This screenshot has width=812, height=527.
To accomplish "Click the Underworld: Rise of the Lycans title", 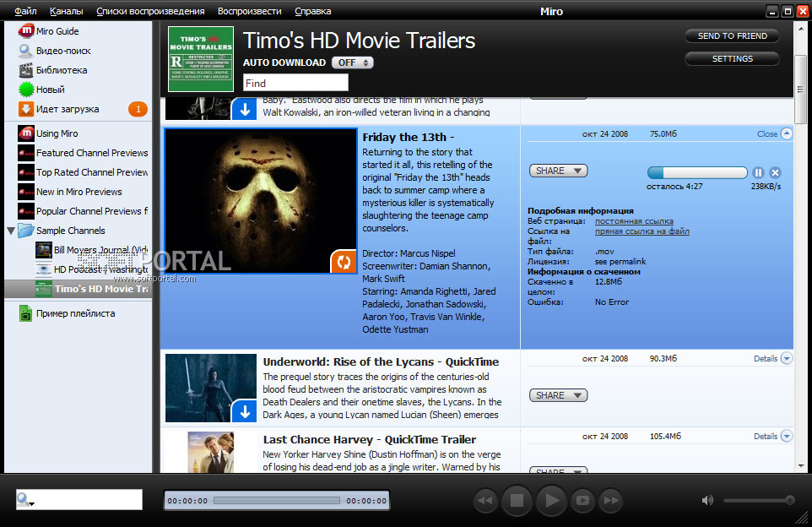I will (x=381, y=361).
